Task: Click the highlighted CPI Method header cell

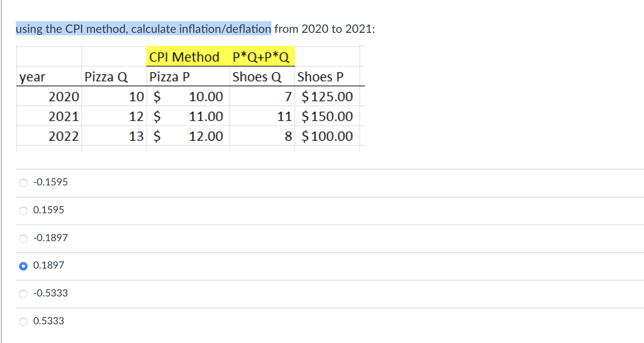Action: pos(184,57)
